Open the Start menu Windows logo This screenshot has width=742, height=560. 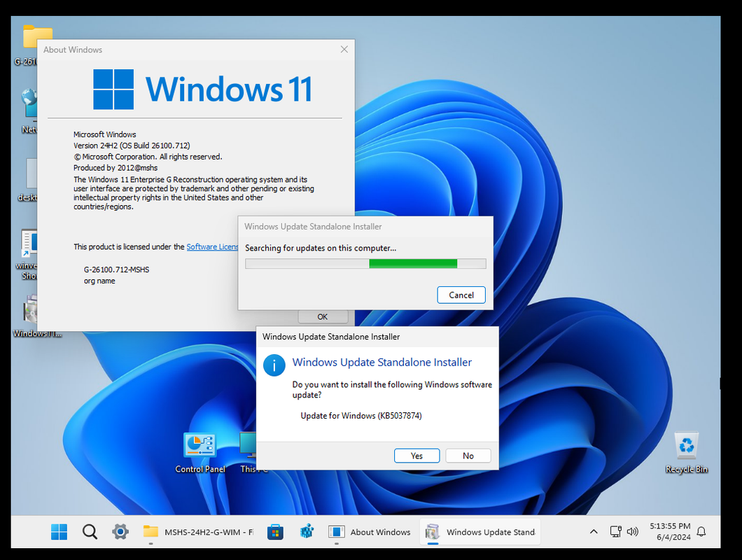click(x=59, y=531)
